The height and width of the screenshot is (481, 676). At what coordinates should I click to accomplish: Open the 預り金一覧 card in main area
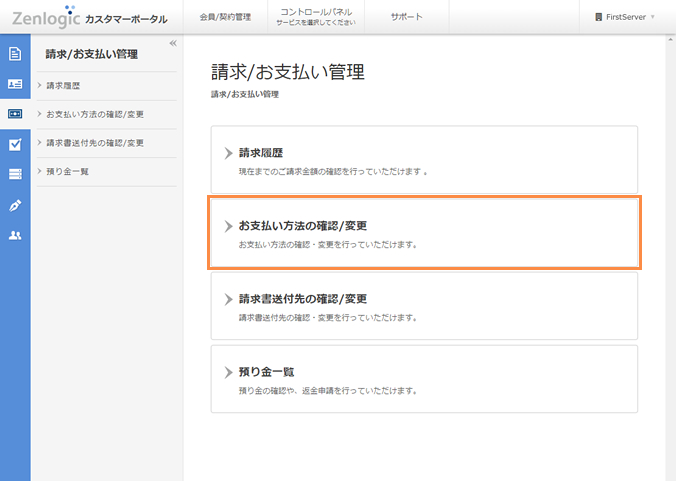(x=424, y=379)
